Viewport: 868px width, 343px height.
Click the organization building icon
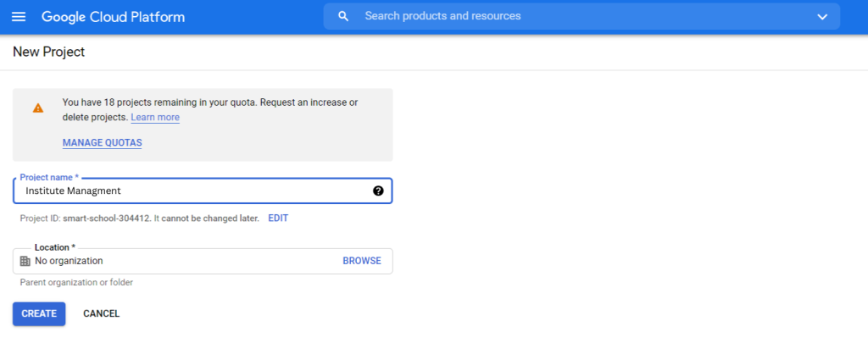[25, 261]
